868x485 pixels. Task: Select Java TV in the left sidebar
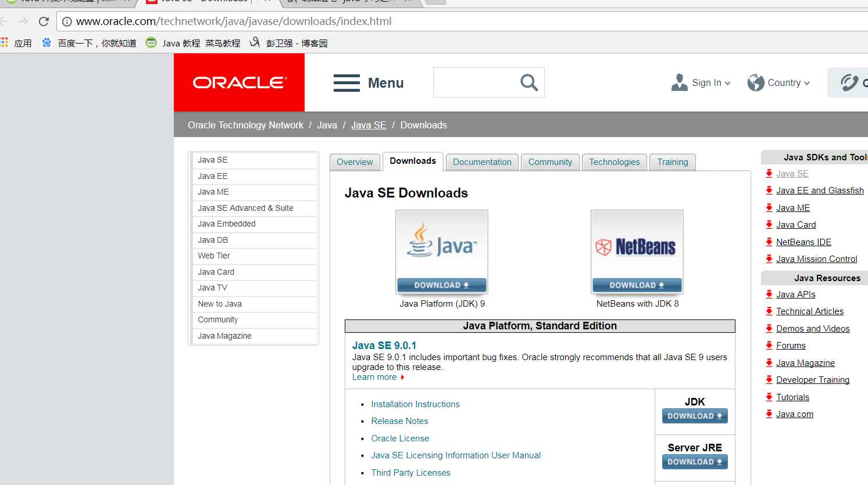click(255, 288)
